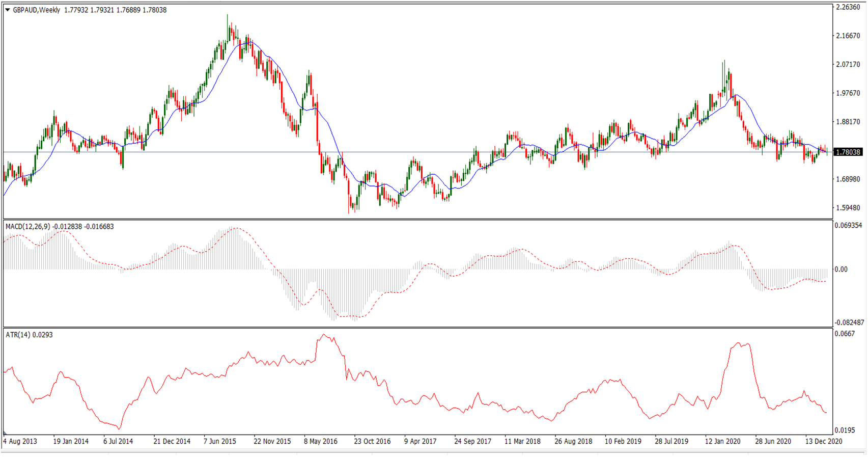Screen dimensions: 868x458
Task: Select the 1.88170 level on price axis
Action: 848,122
